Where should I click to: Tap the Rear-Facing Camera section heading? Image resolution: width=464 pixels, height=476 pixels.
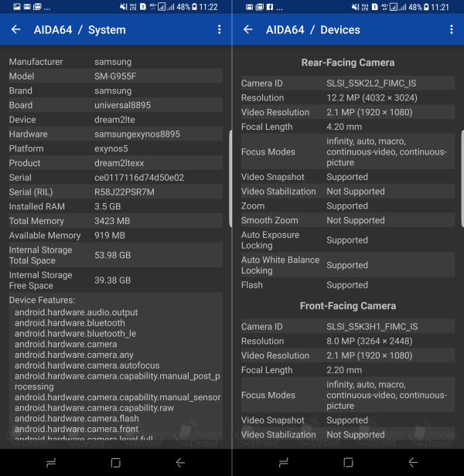pos(347,63)
